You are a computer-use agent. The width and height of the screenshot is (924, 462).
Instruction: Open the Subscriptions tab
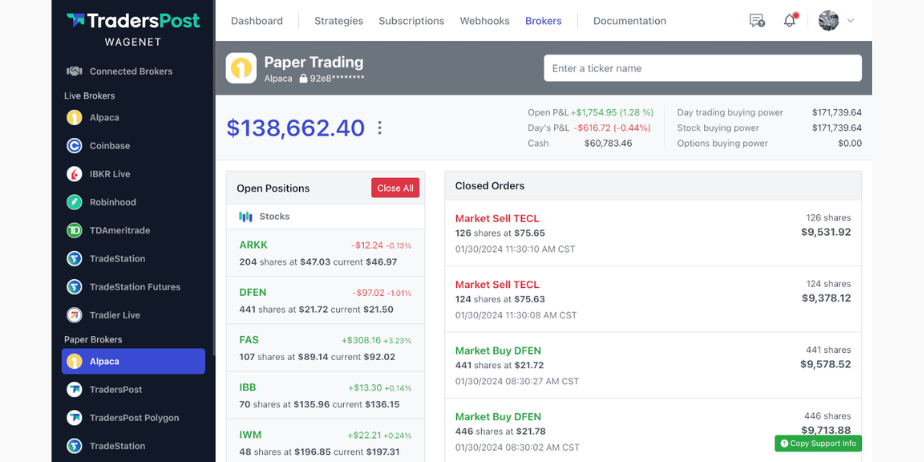click(411, 21)
